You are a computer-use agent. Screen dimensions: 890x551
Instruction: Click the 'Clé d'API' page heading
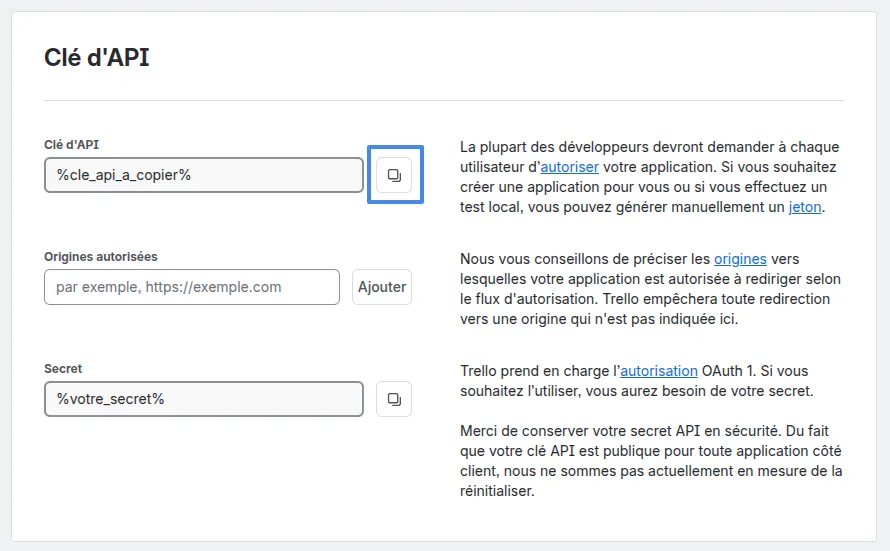pyautogui.click(x=96, y=57)
